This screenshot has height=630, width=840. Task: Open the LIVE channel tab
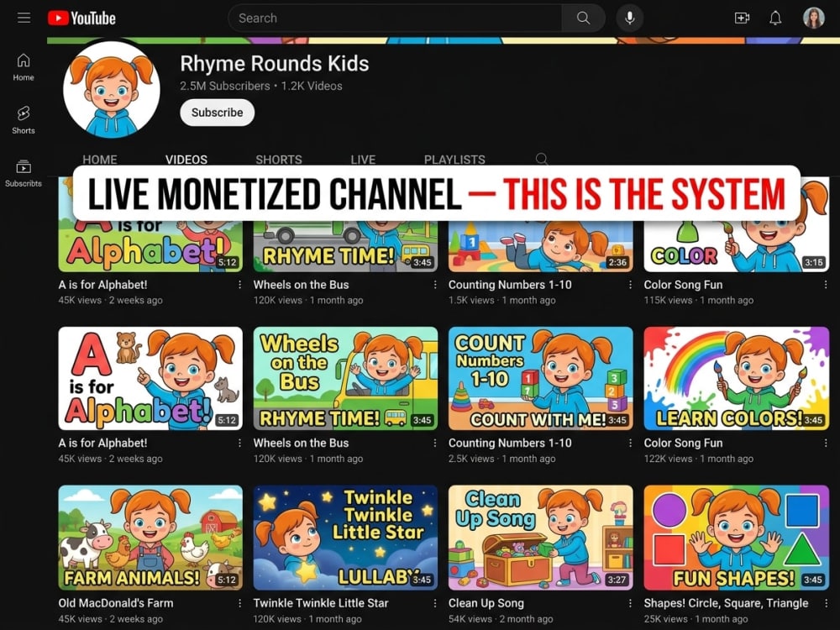363,160
